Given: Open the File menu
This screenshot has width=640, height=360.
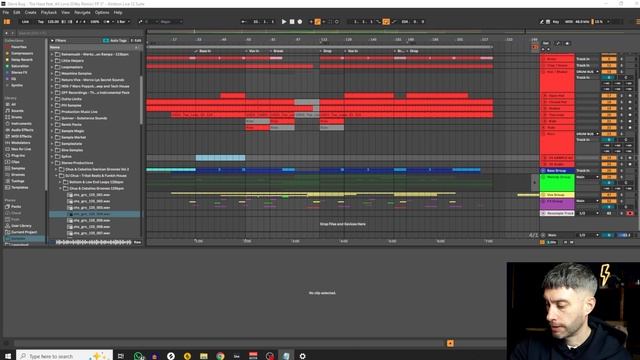Looking at the screenshot, I should tap(6, 13).
